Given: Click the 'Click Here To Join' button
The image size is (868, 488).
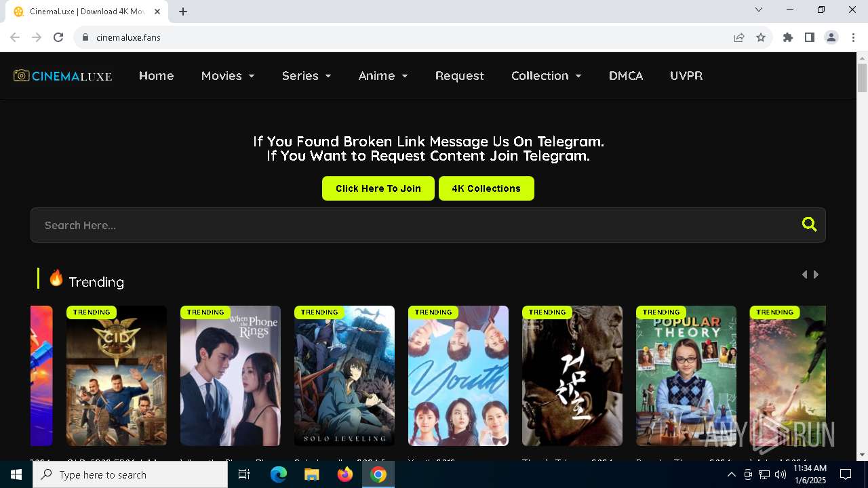Looking at the screenshot, I should 378,188.
